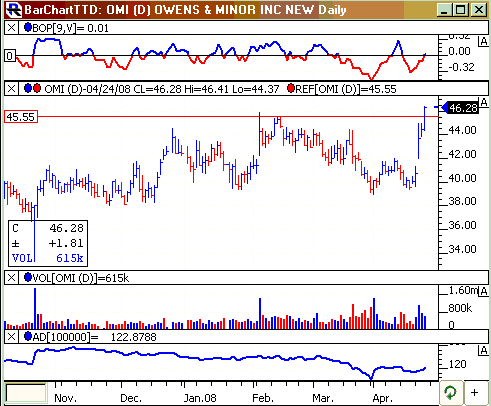Viewport: 491px width, 406px height.
Task: Click the 45.55 reference line label
Action: [x=21, y=117]
